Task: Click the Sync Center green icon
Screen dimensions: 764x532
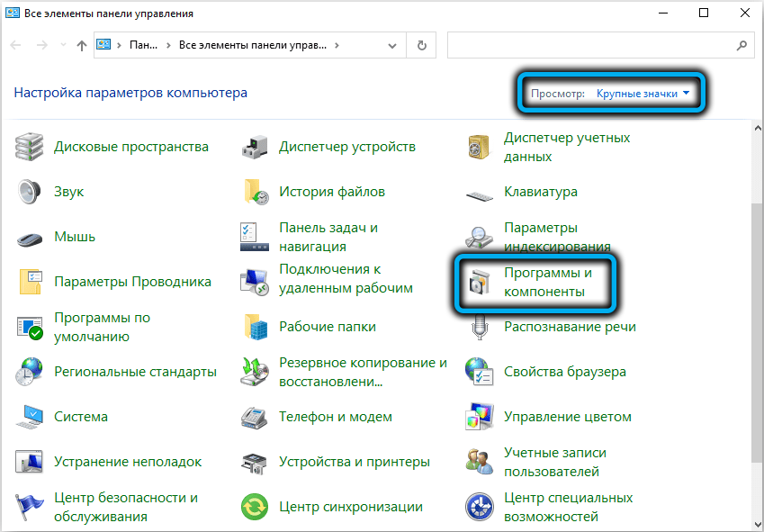Action: [255, 507]
